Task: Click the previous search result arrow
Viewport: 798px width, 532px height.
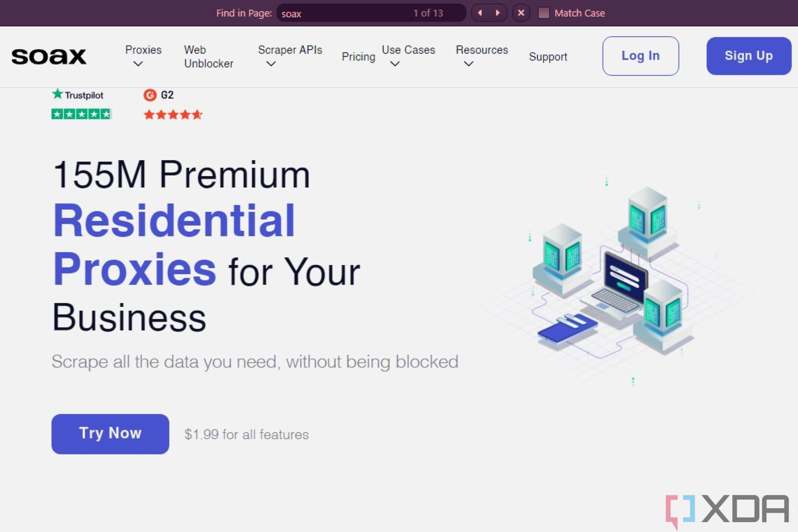Action: [x=480, y=13]
